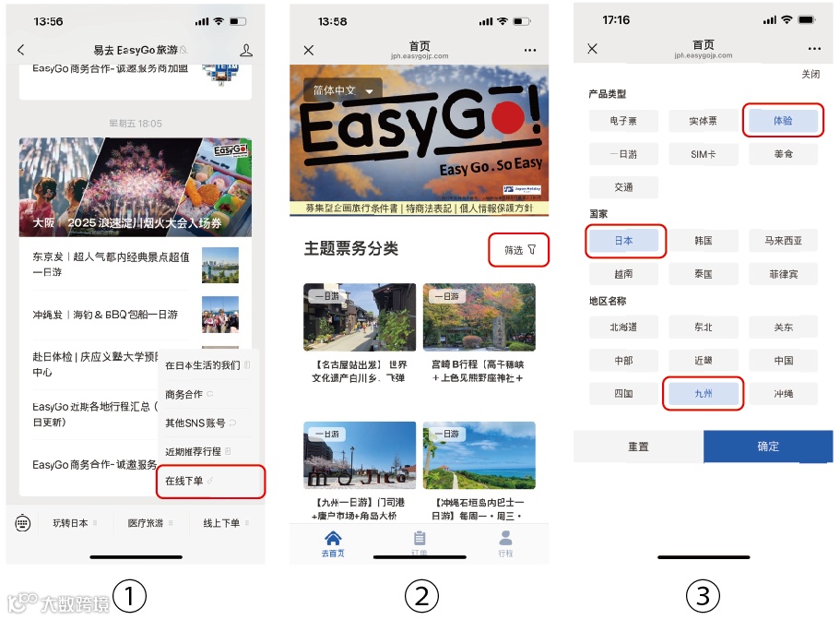Image resolution: width=840 pixels, height=620 pixels.
Task: Open the 订单 orders tab icon
Action: [420, 543]
